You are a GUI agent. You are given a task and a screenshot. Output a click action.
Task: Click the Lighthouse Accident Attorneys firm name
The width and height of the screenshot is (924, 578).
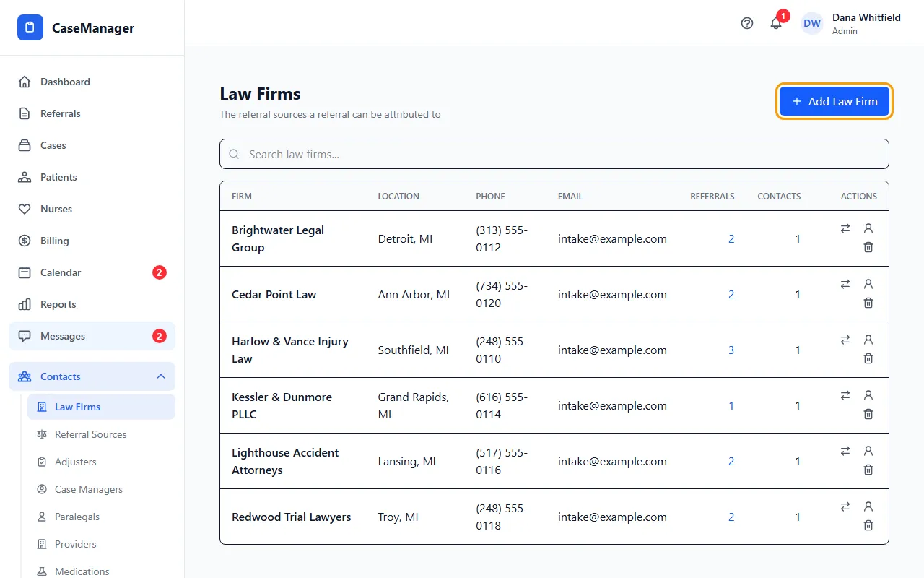pyautogui.click(x=285, y=461)
